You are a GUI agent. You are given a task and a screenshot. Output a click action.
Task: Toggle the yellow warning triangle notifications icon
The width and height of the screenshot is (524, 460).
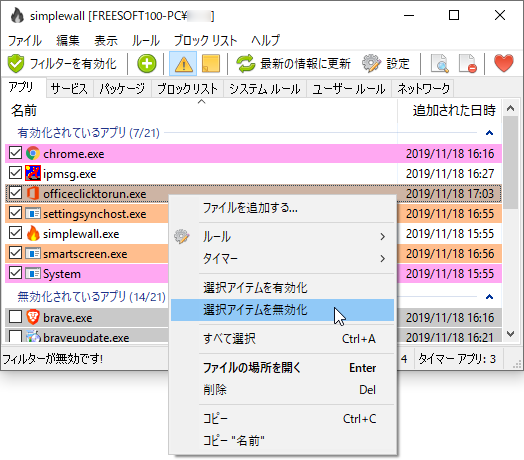(183, 64)
